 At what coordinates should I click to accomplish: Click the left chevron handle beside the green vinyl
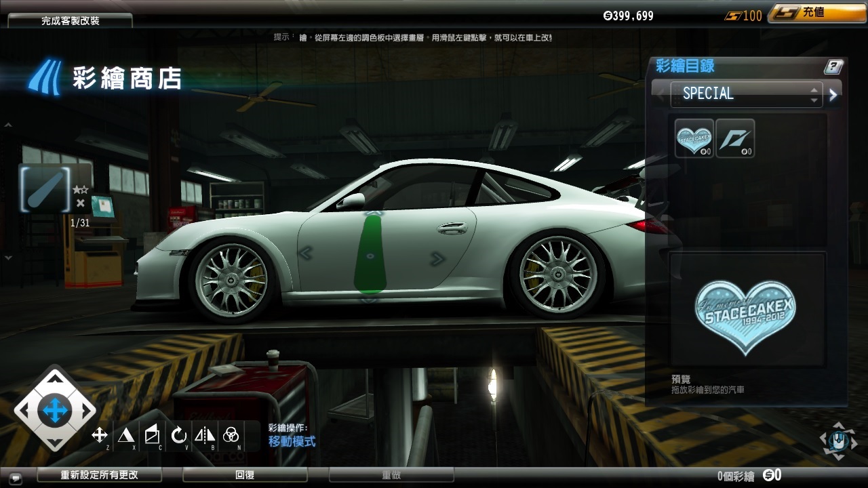coord(305,253)
